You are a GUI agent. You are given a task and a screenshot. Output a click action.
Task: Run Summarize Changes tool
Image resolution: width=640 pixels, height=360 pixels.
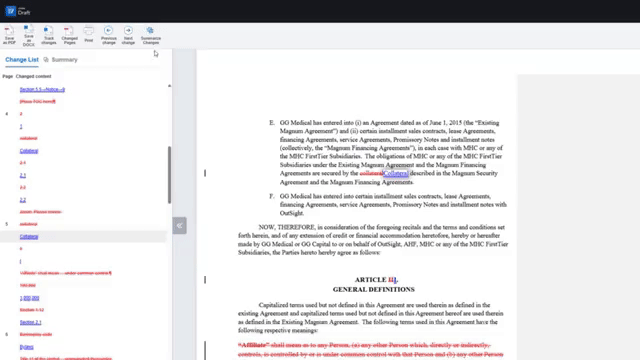click(x=151, y=35)
